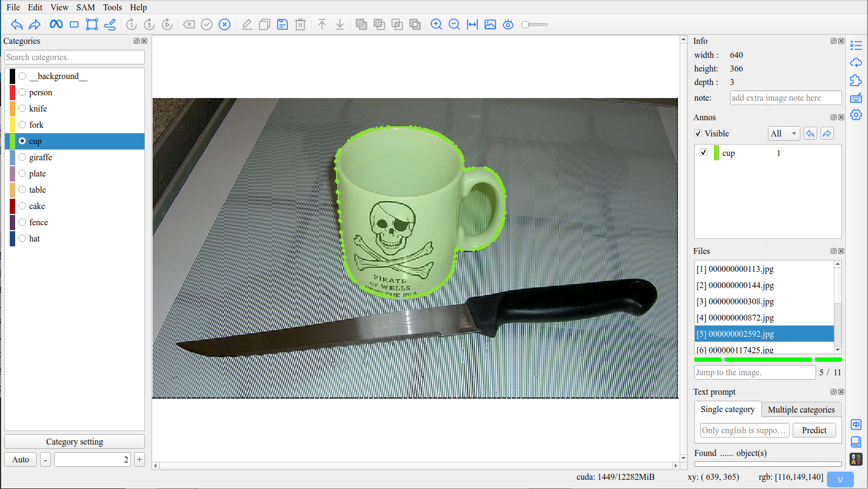Delete annotation with trash icon

point(300,24)
